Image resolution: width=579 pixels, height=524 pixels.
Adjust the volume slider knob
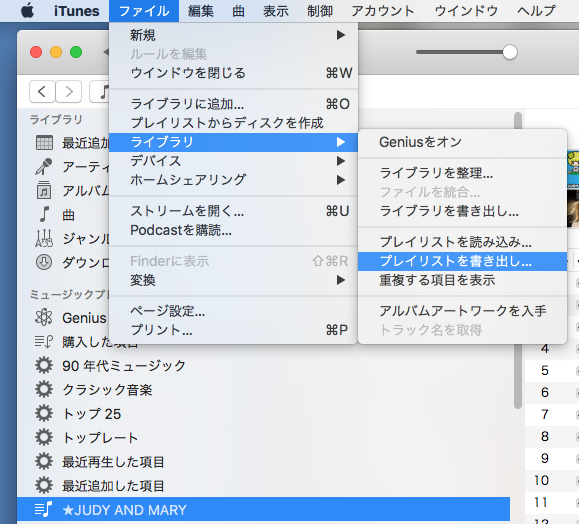(510, 52)
